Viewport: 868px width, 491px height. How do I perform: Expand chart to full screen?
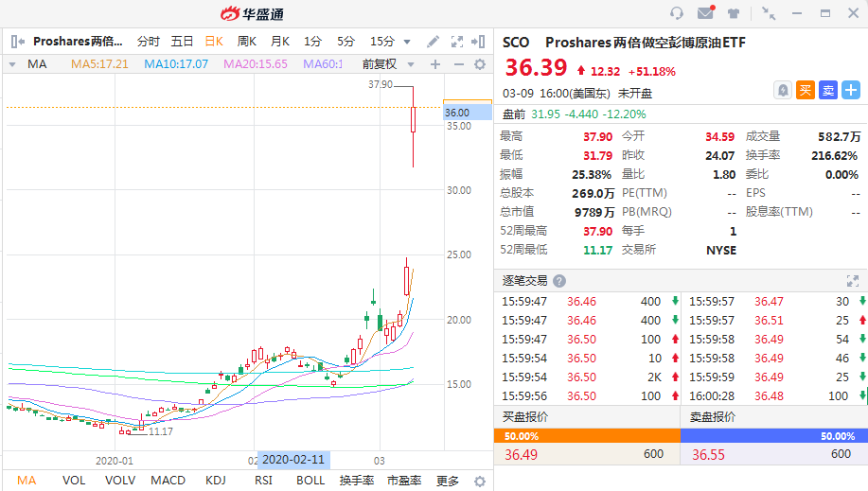pos(456,42)
